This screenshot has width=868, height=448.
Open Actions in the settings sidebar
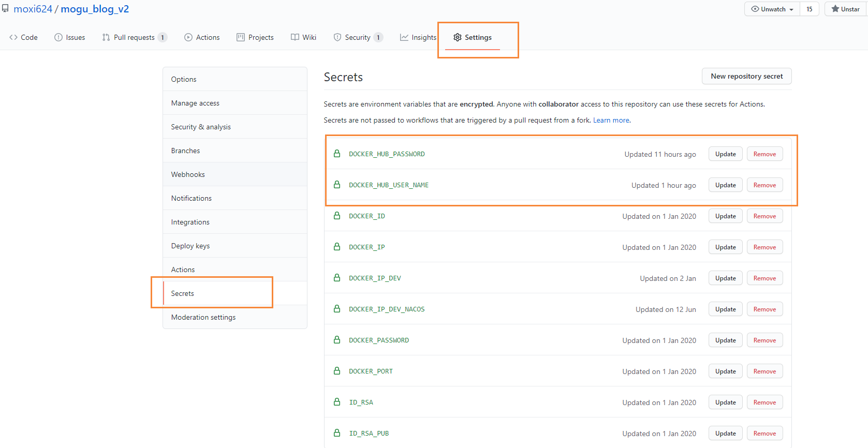click(235, 270)
